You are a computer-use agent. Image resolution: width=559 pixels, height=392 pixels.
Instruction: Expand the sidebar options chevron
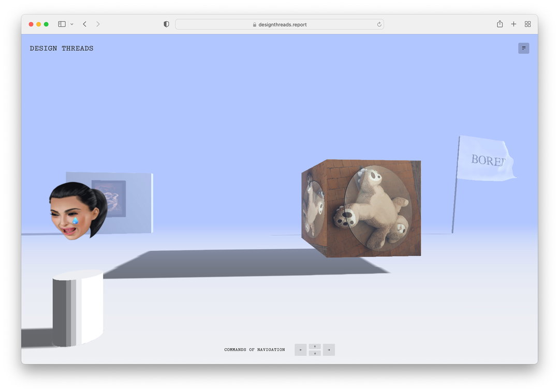[71, 24]
